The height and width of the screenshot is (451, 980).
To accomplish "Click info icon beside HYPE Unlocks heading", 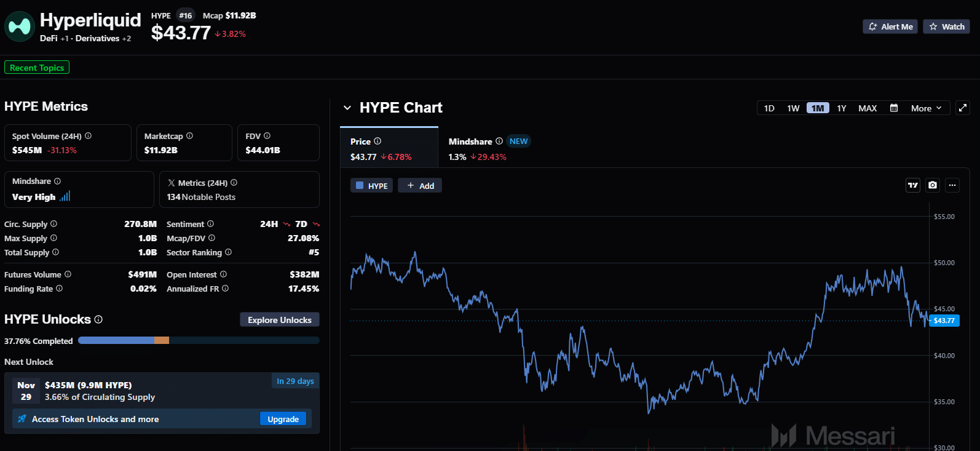I will point(98,319).
